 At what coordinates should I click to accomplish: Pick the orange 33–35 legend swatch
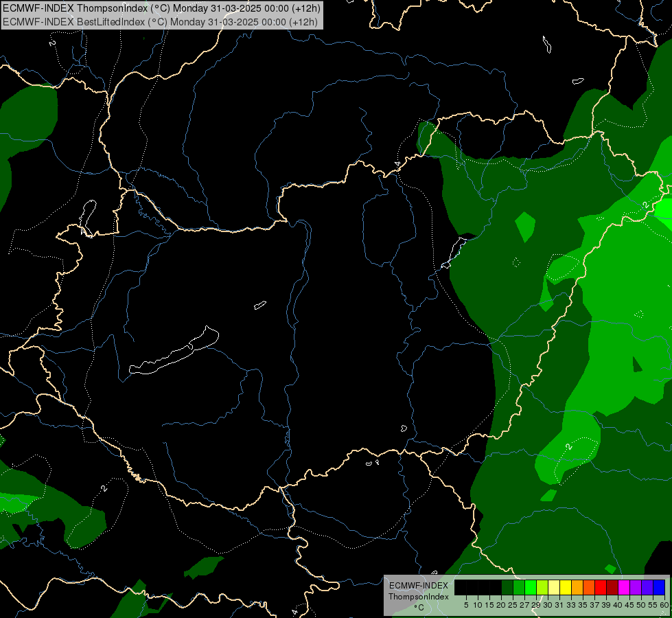[x=577, y=587]
